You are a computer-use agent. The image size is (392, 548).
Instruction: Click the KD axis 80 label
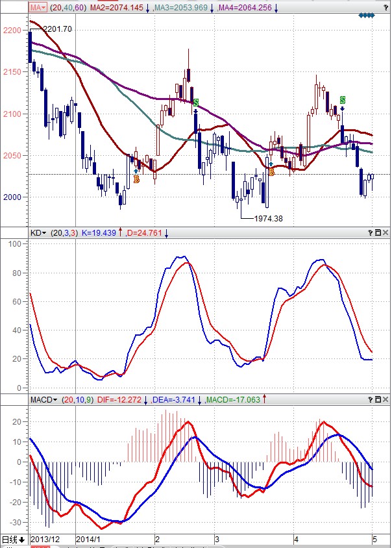17,273
